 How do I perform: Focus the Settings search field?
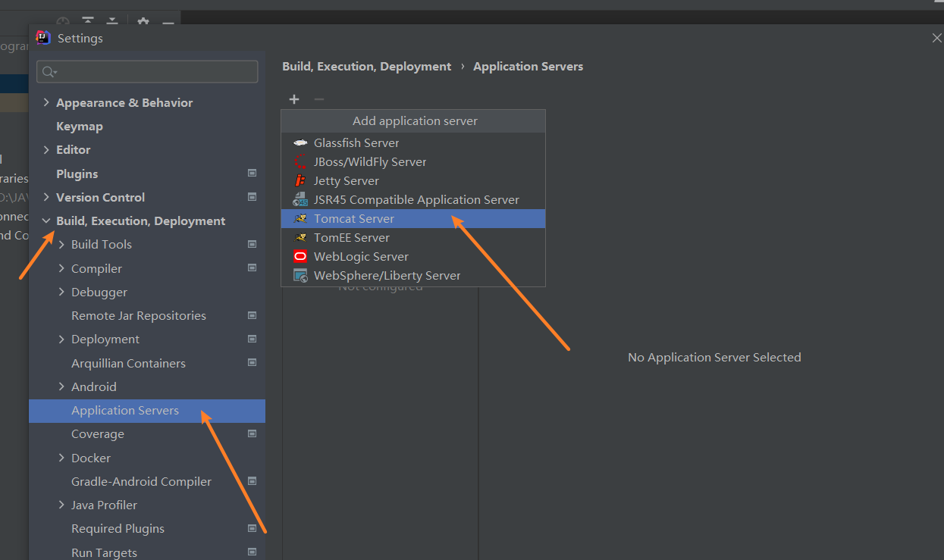[147, 72]
